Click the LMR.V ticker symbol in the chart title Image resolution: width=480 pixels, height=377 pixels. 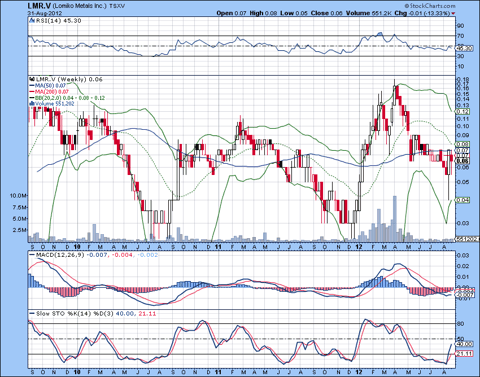pos(39,5)
